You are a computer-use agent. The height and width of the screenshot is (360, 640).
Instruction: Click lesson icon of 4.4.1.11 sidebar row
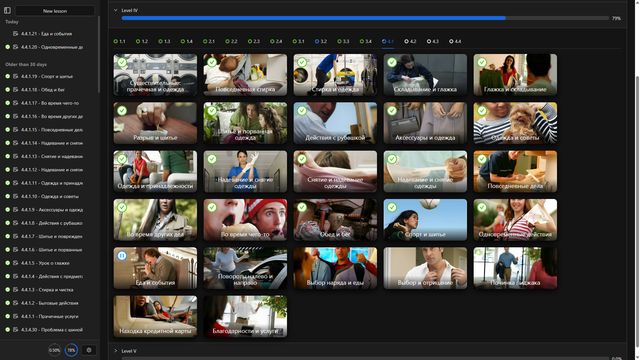[x=16, y=183]
